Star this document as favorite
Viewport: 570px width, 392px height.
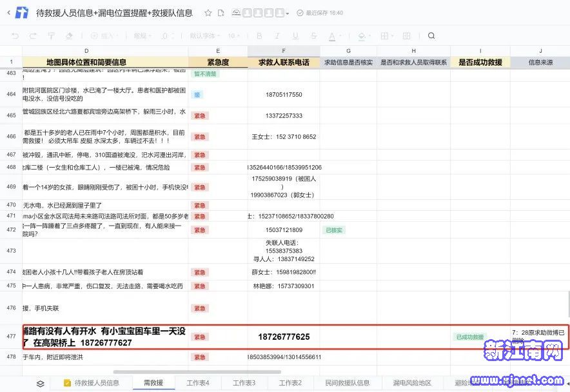point(208,13)
